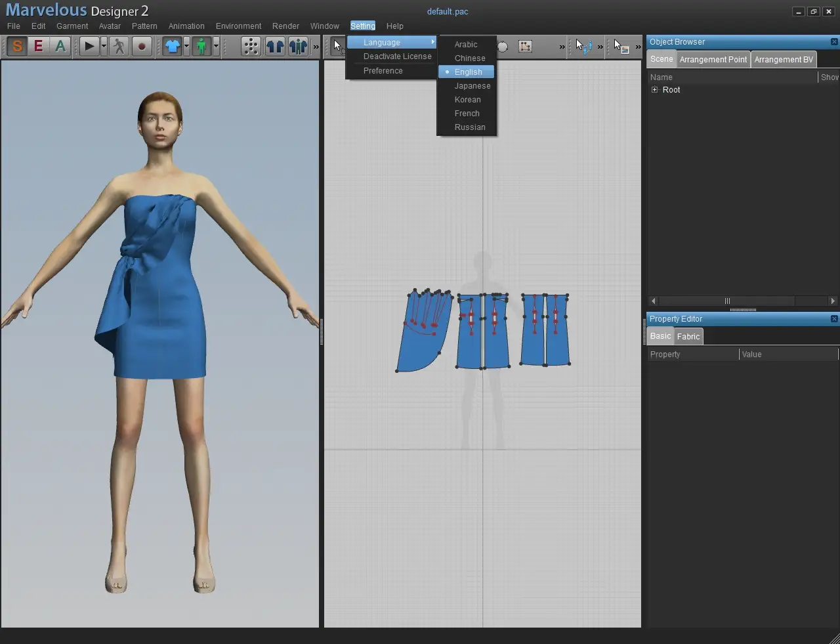Image resolution: width=840 pixels, height=644 pixels.
Task: Select the checked English language option
Action: tap(467, 72)
